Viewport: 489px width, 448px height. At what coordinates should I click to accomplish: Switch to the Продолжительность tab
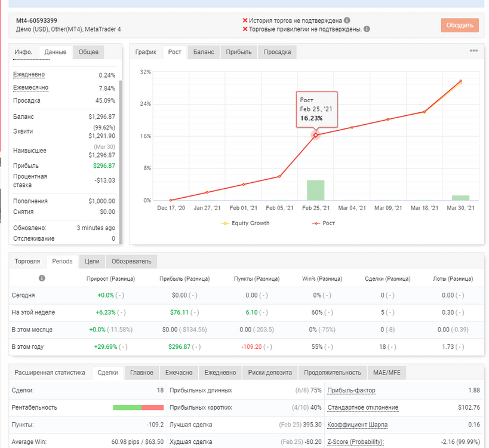click(x=332, y=373)
